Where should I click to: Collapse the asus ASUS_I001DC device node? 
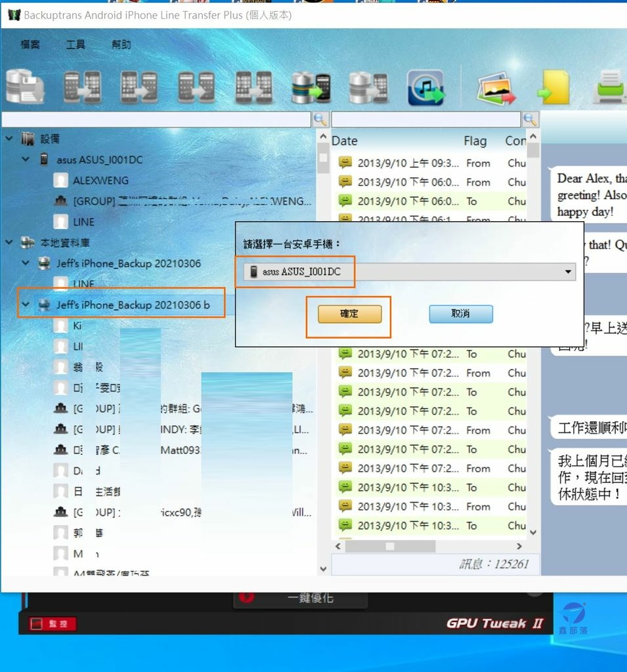coord(26,159)
